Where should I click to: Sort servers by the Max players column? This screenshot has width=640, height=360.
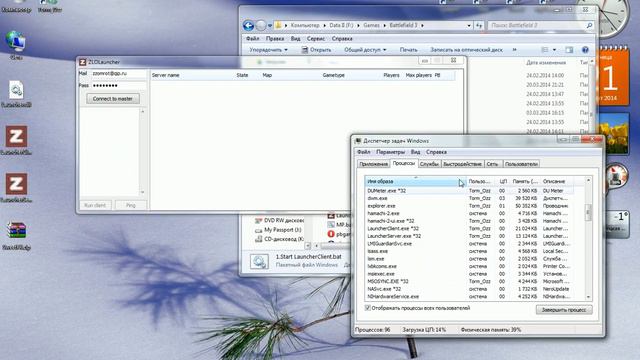click(418, 75)
